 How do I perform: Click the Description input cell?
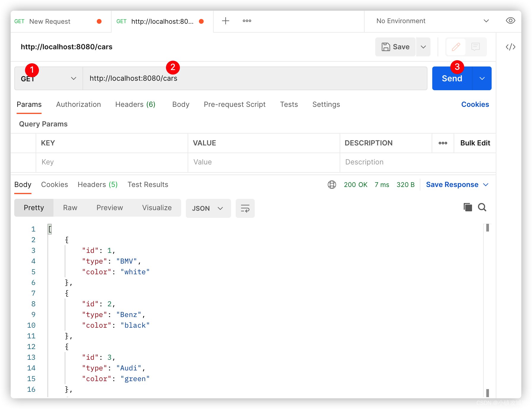(x=418, y=162)
